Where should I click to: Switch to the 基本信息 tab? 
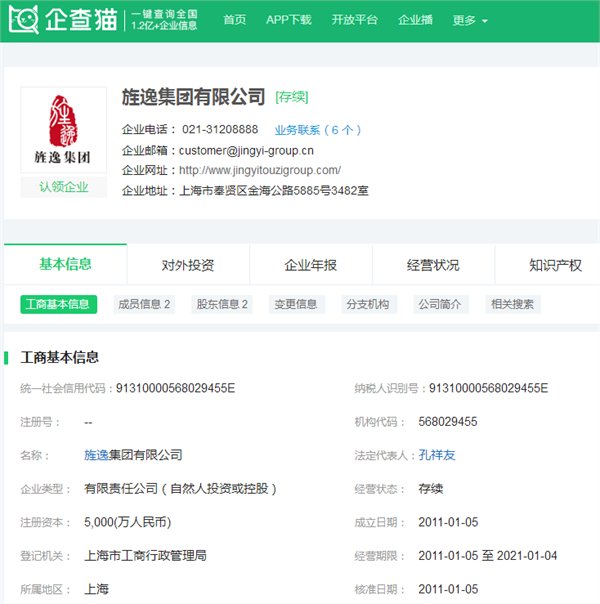(x=65, y=264)
